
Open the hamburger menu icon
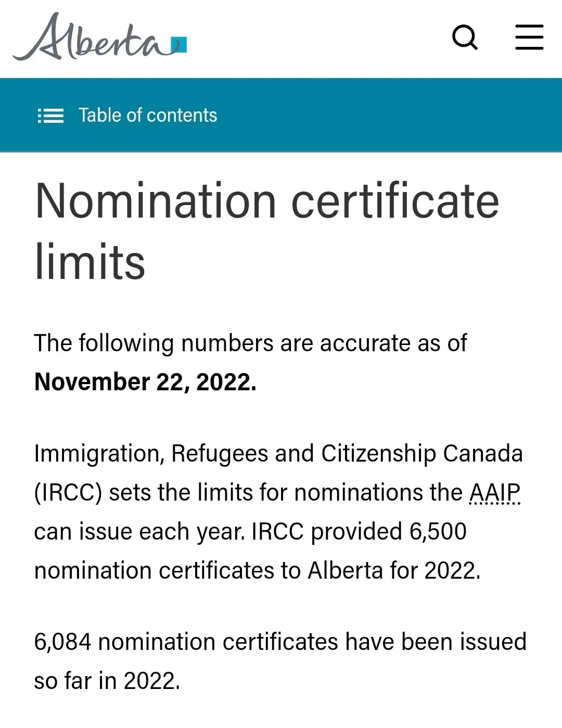click(x=529, y=37)
